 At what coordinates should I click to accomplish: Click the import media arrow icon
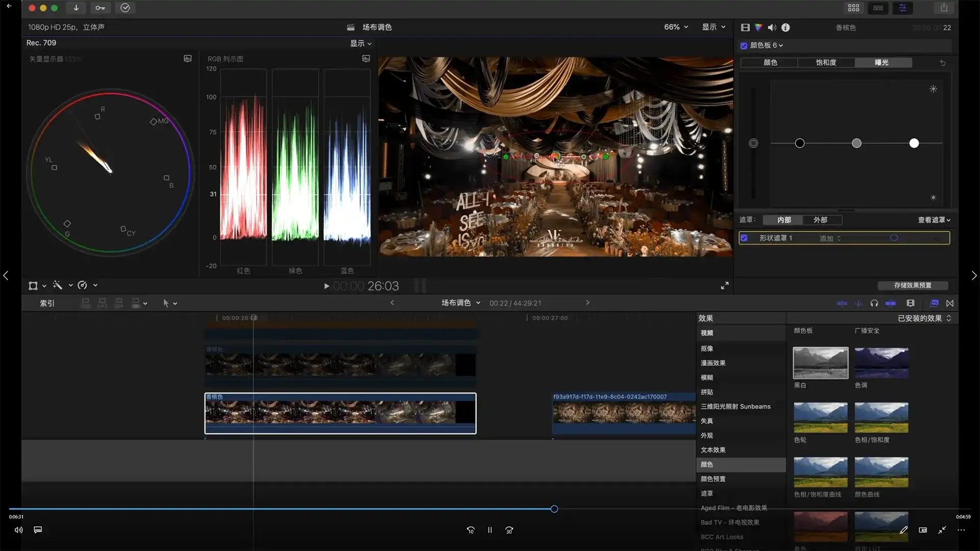pyautogui.click(x=76, y=8)
